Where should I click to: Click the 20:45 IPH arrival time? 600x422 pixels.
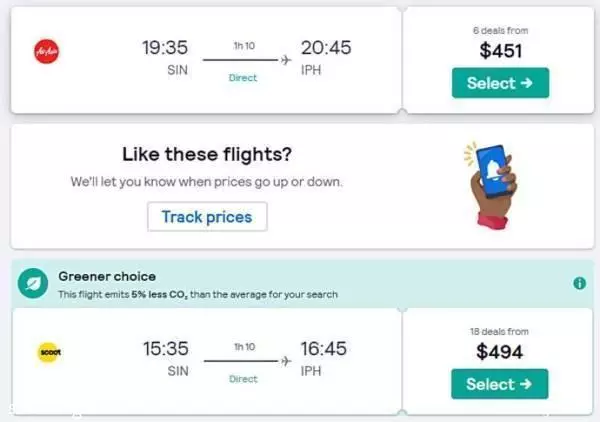326,48
